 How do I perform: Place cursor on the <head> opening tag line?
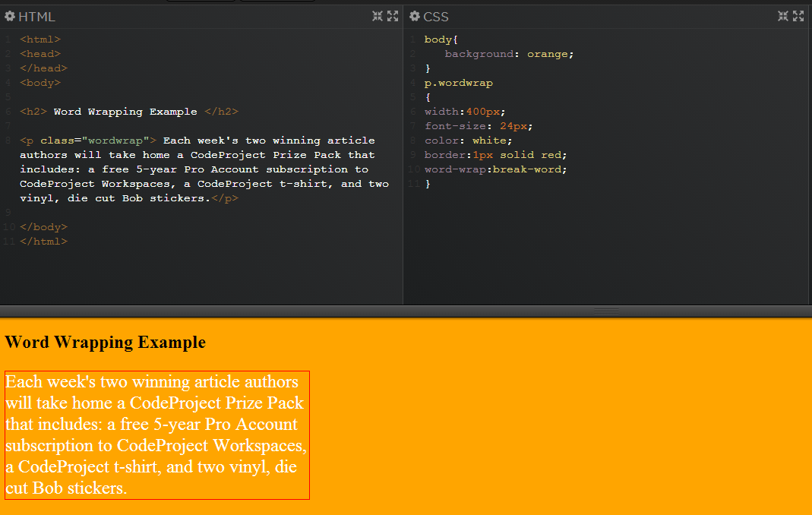click(40, 54)
